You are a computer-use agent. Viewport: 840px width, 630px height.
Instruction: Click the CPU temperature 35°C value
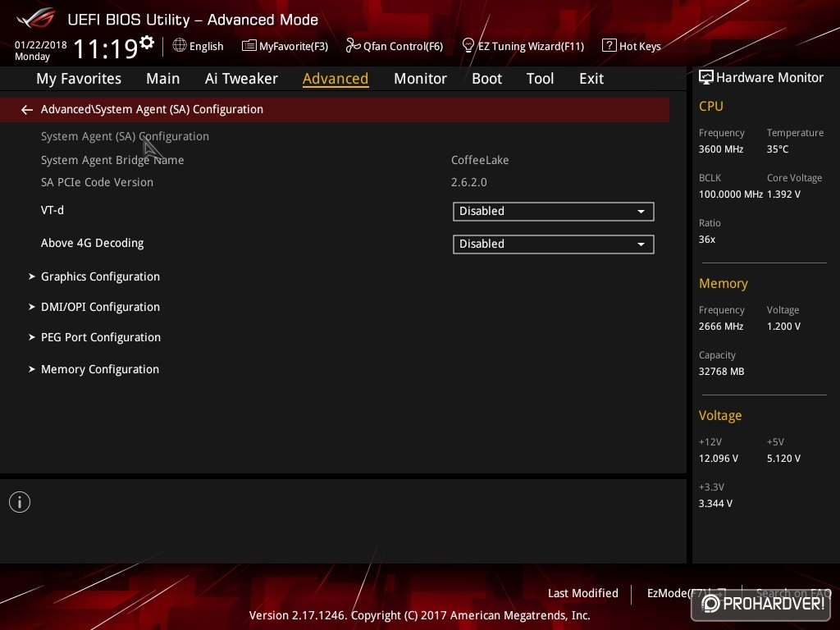click(x=778, y=149)
